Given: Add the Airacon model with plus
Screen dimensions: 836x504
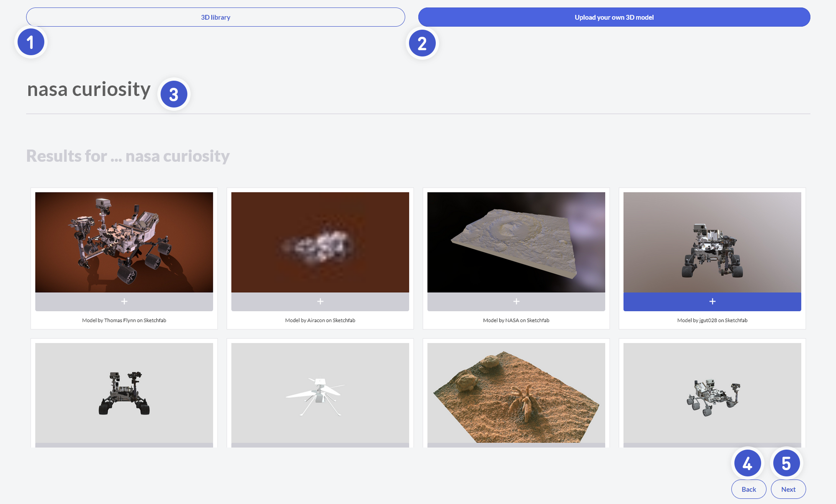Looking at the screenshot, I should pyautogui.click(x=320, y=302).
